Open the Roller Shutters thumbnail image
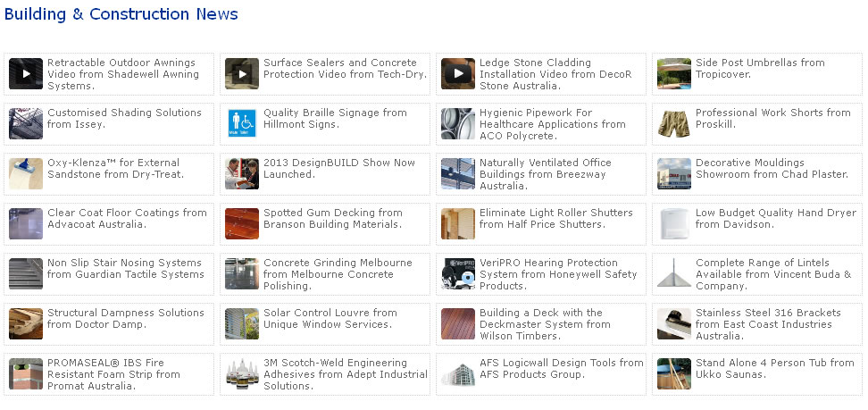 coord(458,224)
